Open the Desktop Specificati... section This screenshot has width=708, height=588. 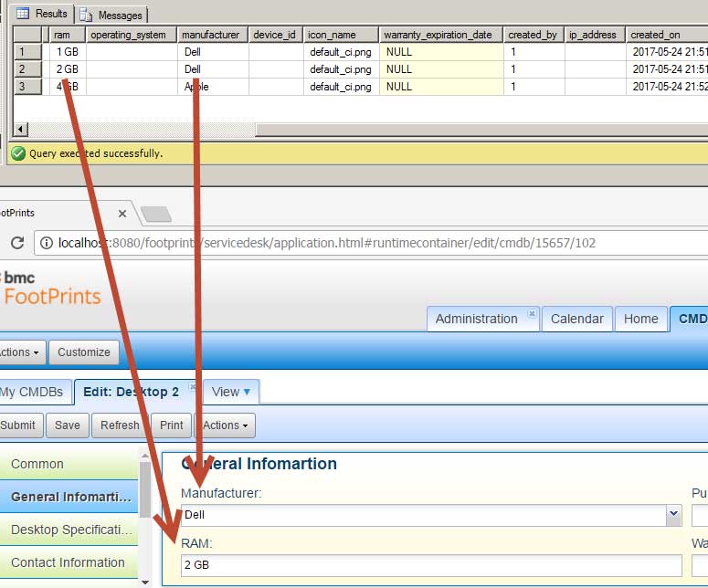[69, 530]
